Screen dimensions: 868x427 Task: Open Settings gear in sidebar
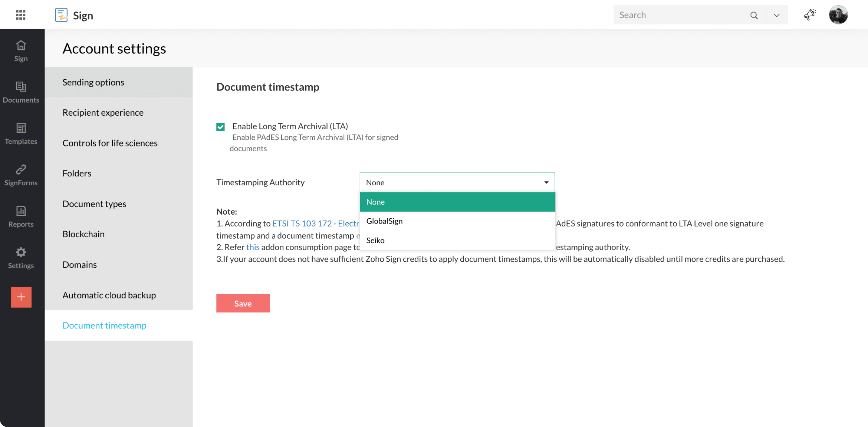pyautogui.click(x=21, y=258)
